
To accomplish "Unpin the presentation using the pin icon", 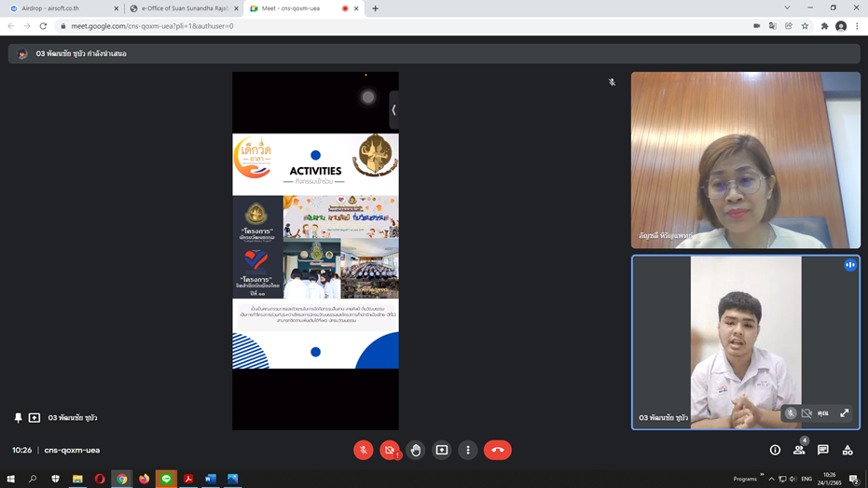I will [18, 418].
